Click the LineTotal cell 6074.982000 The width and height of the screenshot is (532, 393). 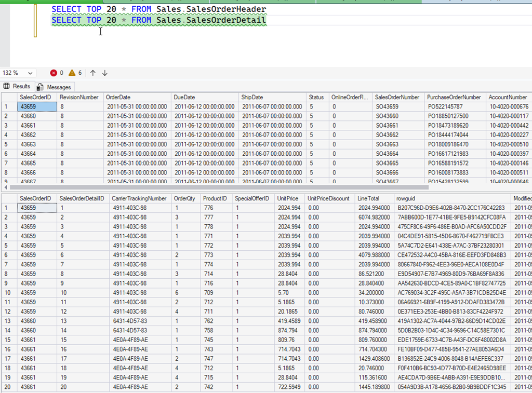[x=374, y=218]
